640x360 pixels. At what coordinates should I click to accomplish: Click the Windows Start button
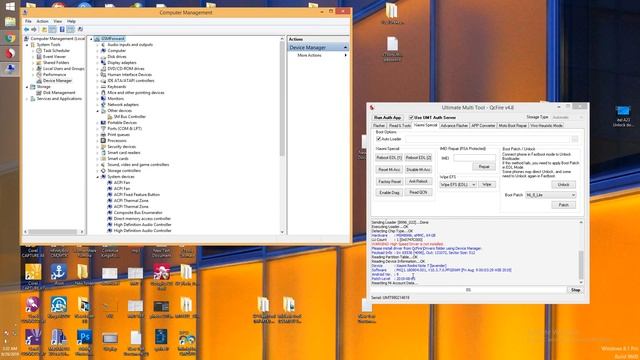10,6
